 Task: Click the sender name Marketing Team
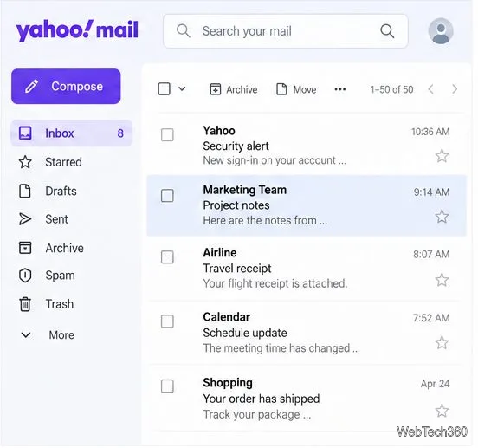click(245, 190)
